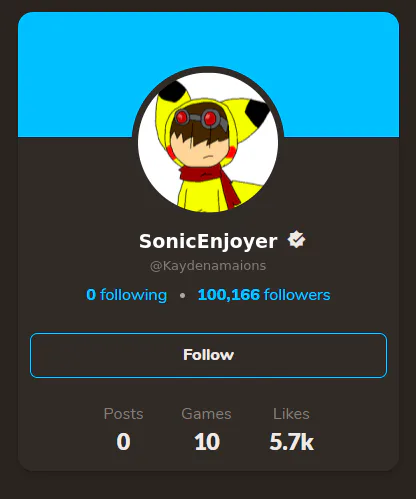This screenshot has width=416, height=499.
Task: Click the 0 posts count
Action: pyautogui.click(x=123, y=442)
